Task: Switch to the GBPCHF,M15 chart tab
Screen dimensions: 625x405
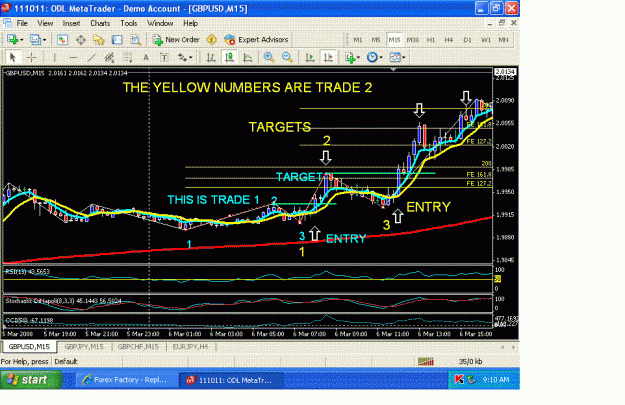Action: (x=138, y=347)
